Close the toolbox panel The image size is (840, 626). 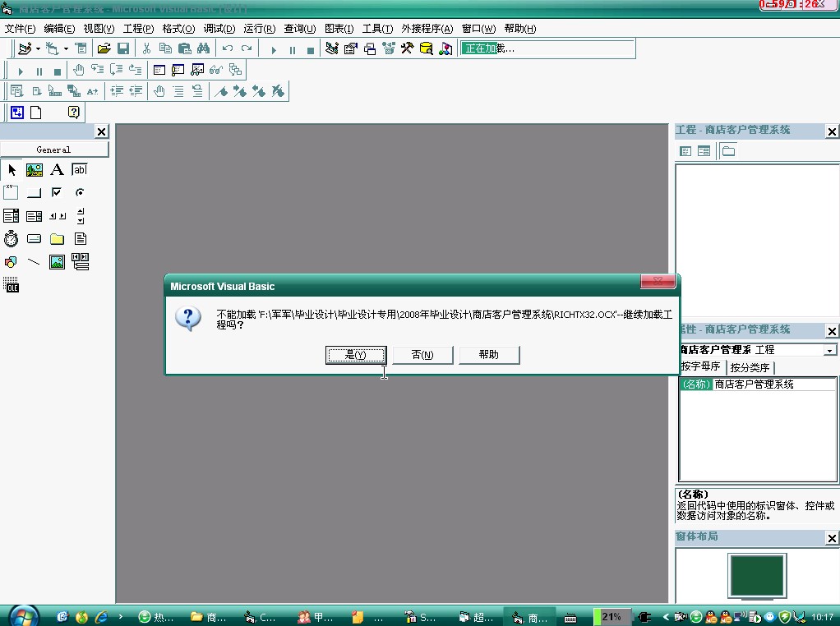point(101,131)
